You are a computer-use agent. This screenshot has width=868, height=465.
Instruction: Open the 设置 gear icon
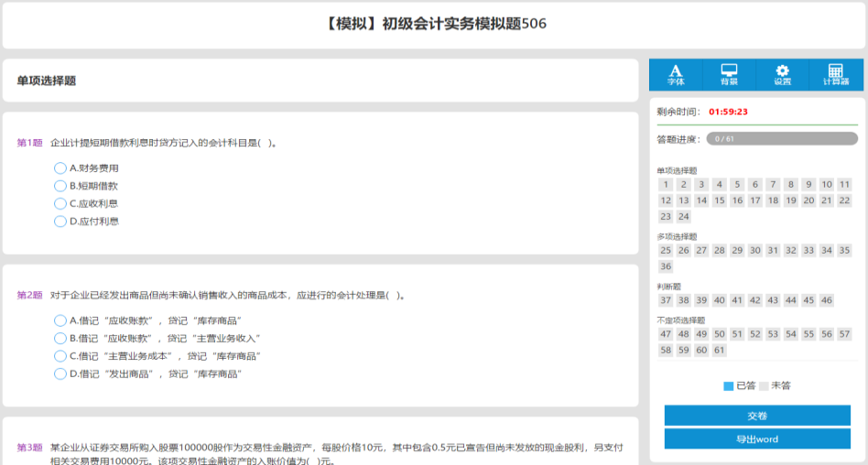pyautogui.click(x=782, y=74)
